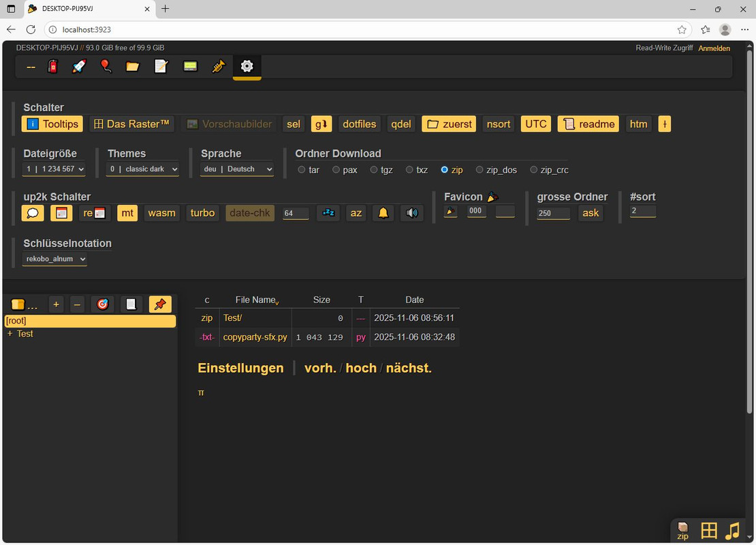Open the folder mkdir tab icon
Viewport: 756px width, 545px height.
tap(133, 67)
